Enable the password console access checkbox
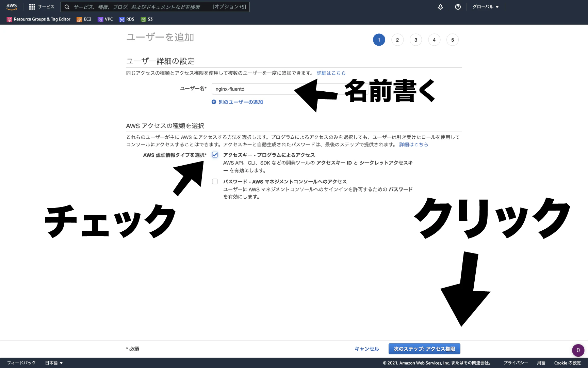The width and height of the screenshot is (588, 368). click(x=215, y=182)
